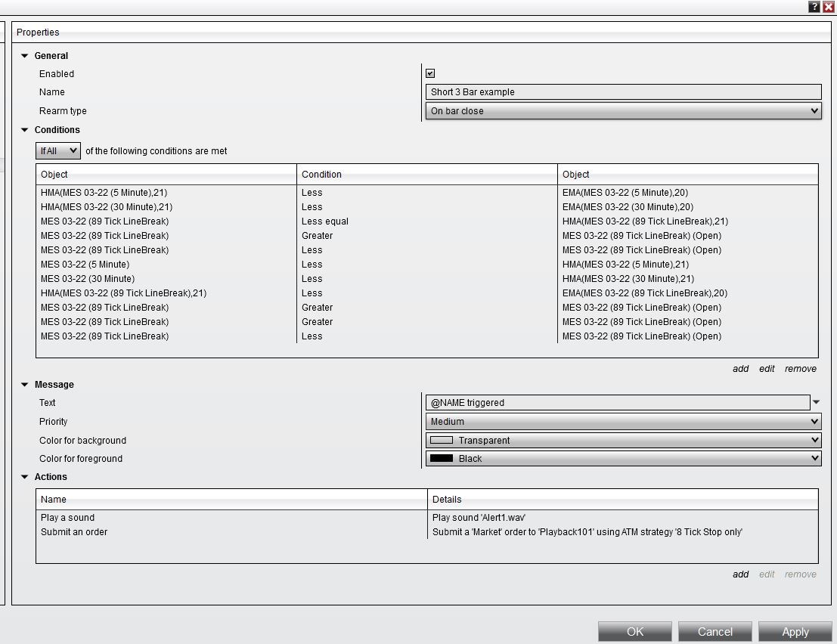Select HMA(MES 03-22 (89 Tick LineBreak),21) left object
The height and width of the screenshot is (644, 837).
(x=124, y=293)
